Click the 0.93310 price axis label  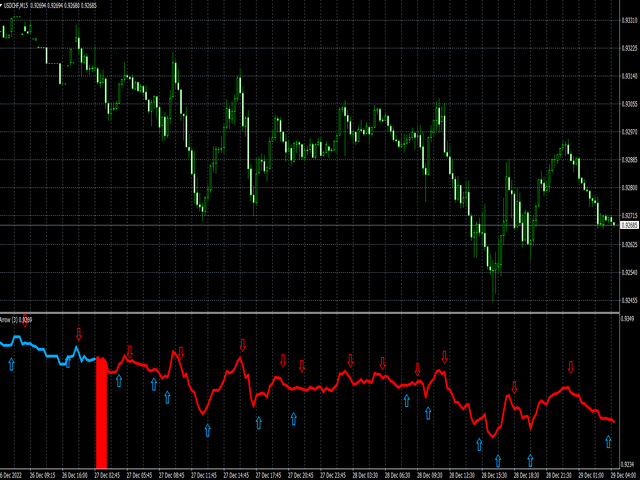coord(629,20)
